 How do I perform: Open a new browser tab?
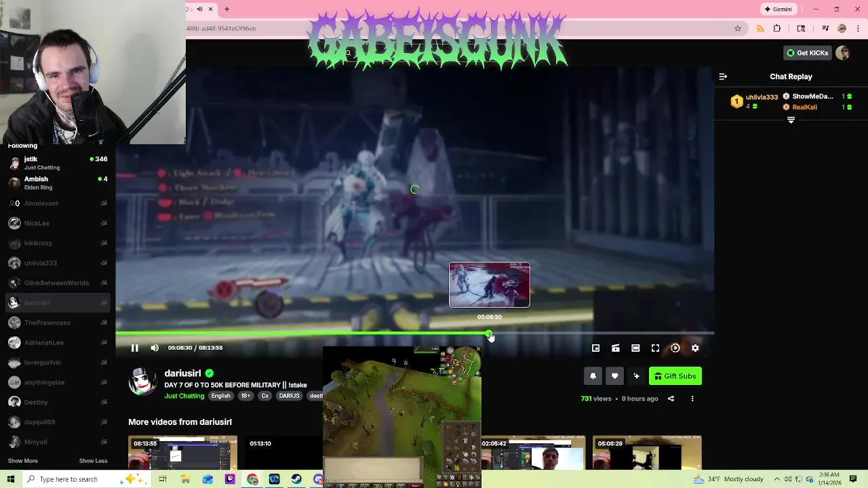point(226,9)
